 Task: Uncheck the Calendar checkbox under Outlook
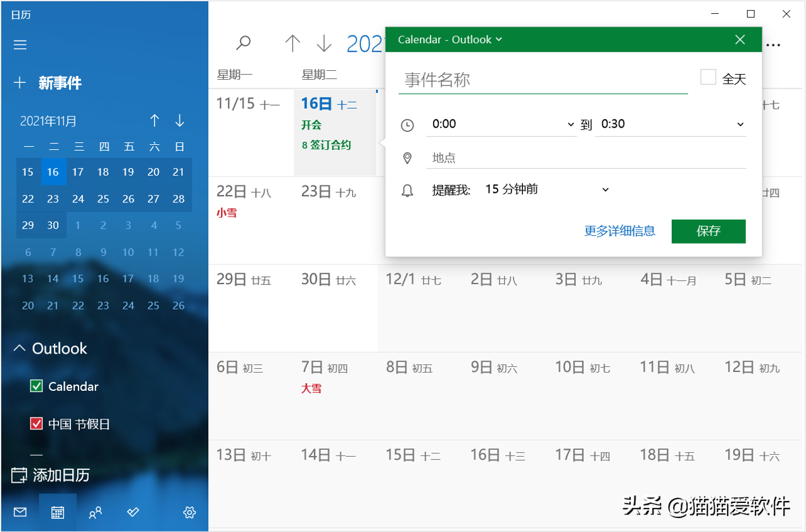click(x=37, y=386)
